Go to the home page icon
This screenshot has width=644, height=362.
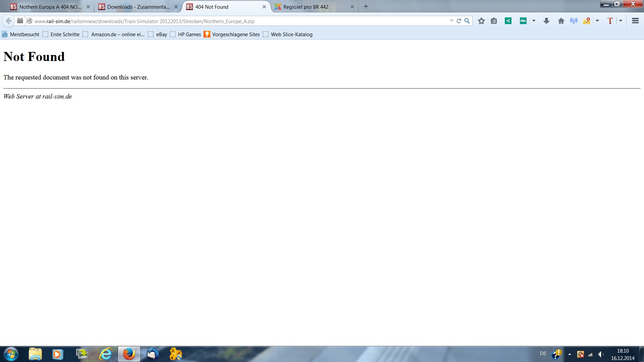click(561, 21)
